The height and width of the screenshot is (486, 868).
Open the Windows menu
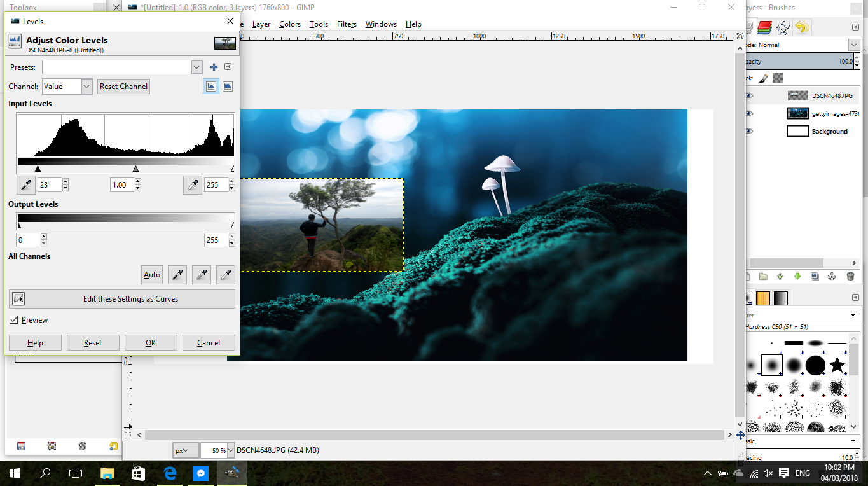click(381, 24)
